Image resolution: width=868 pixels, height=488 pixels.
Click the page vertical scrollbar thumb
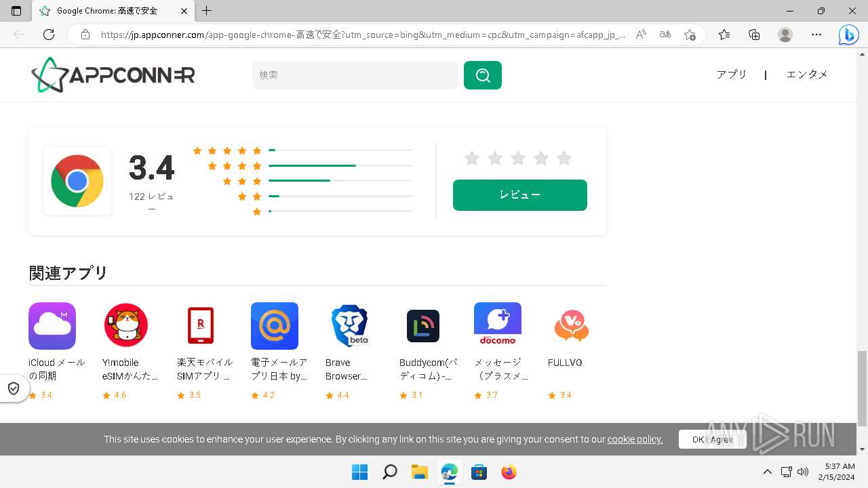[863, 388]
